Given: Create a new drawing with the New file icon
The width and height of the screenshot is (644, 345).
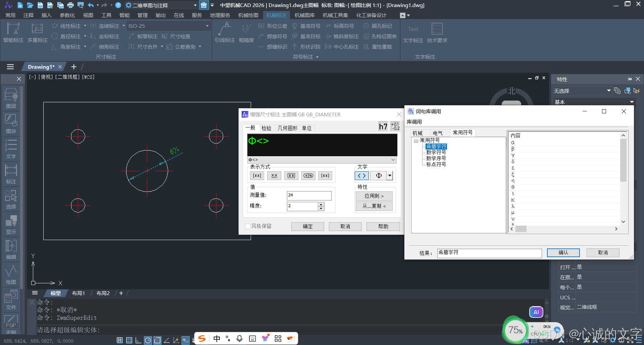Looking at the screenshot, I should [20, 5].
